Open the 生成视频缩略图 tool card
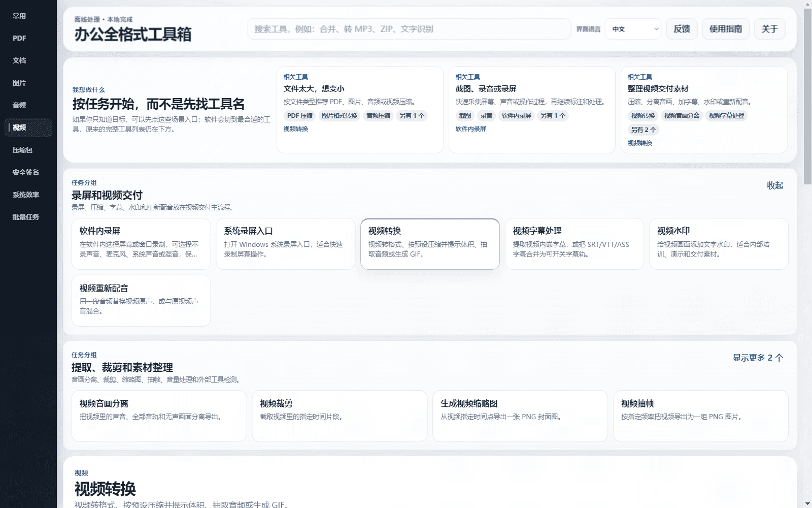 pyautogui.click(x=520, y=416)
